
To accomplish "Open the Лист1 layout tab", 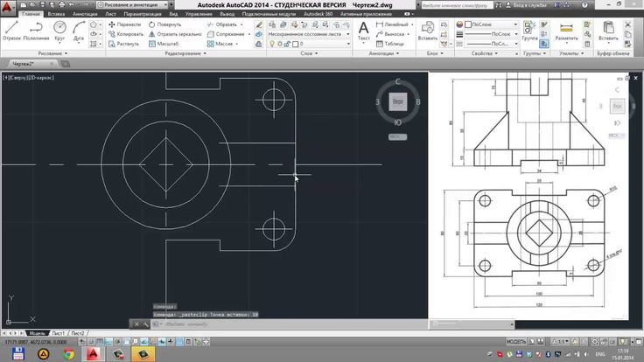I will click(58, 333).
